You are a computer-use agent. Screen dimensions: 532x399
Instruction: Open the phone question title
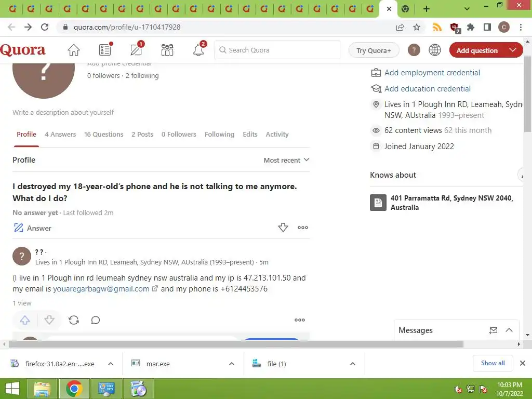coord(155,192)
